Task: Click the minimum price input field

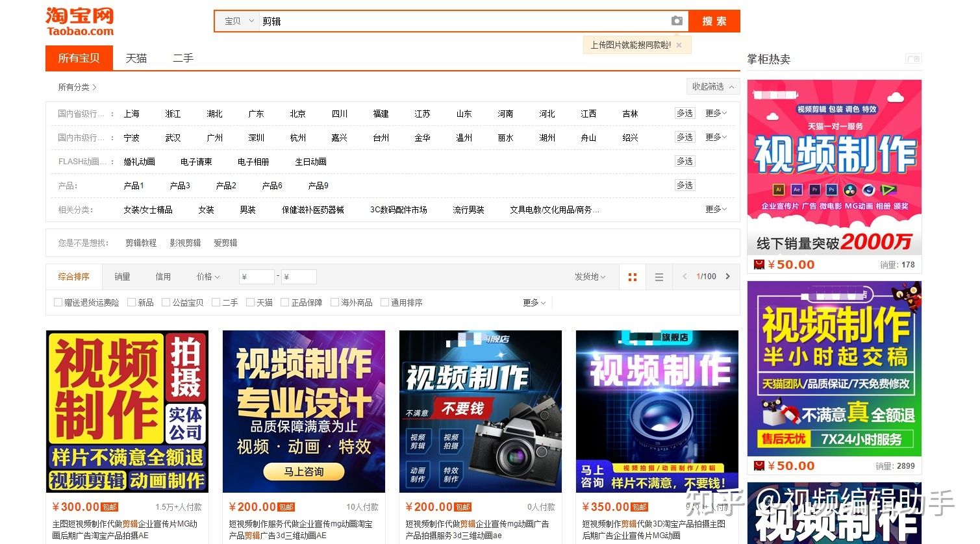Action: 257,277
